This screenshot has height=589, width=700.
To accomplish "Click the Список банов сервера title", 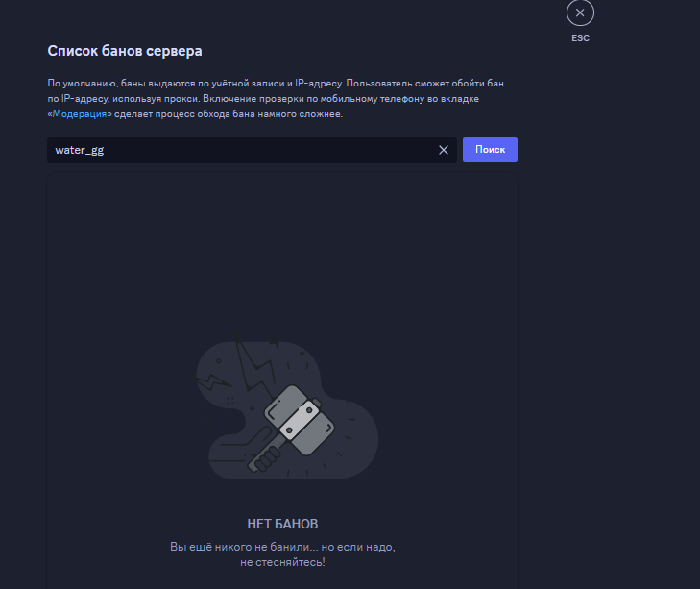I will 125,50.
